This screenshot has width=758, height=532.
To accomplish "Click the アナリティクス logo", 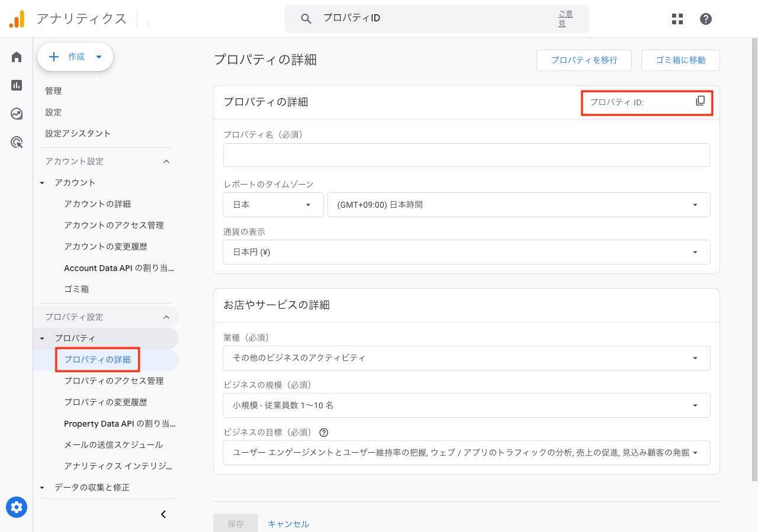I will point(68,18).
